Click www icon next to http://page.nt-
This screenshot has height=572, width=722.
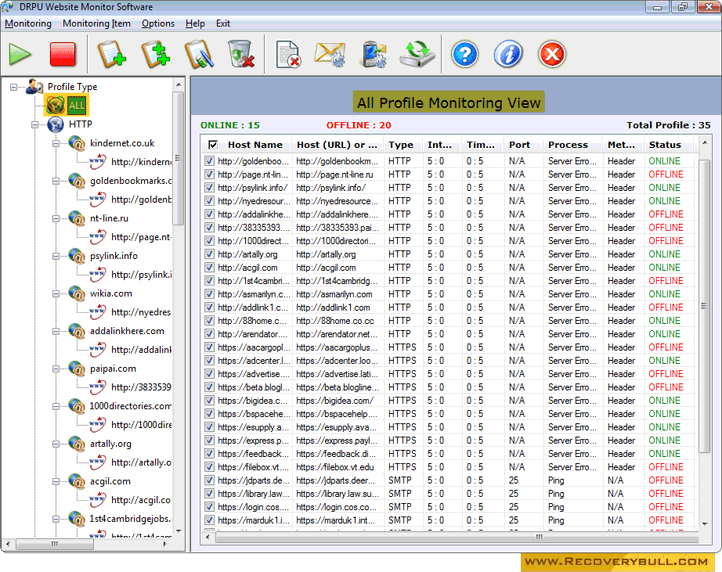click(x=98, y=237)
